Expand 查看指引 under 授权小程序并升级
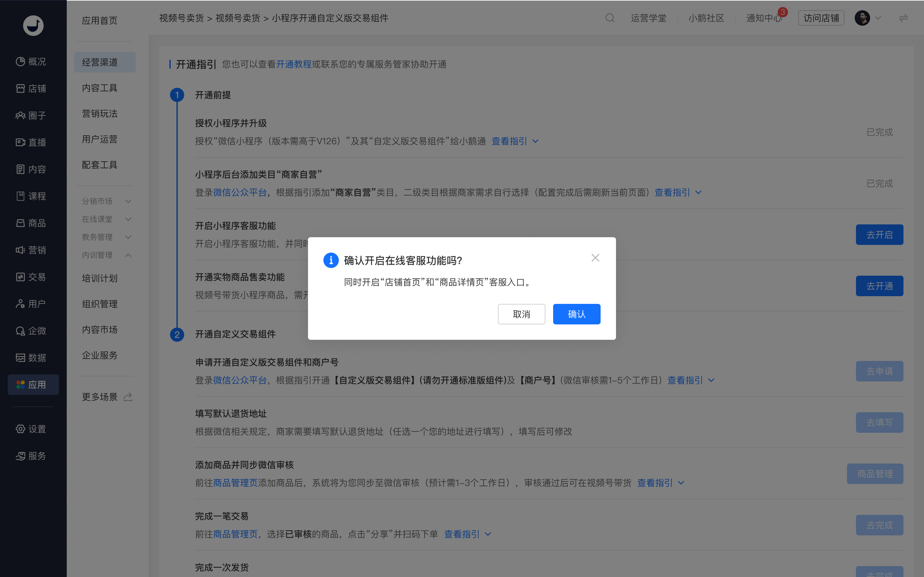 (x=515, y=141)
